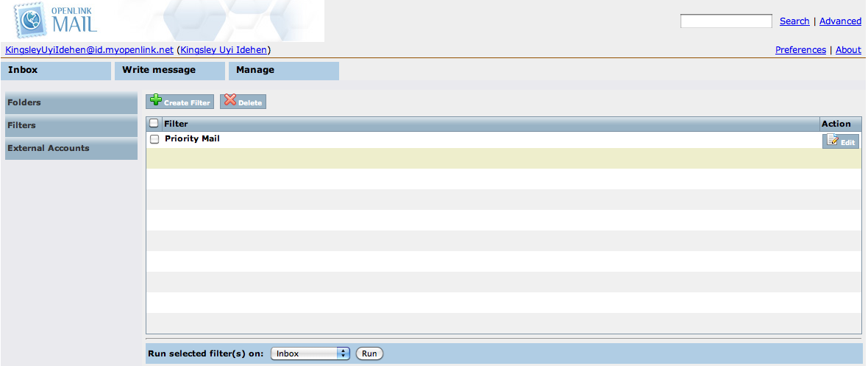Click the Run button

tap(369, 353)
